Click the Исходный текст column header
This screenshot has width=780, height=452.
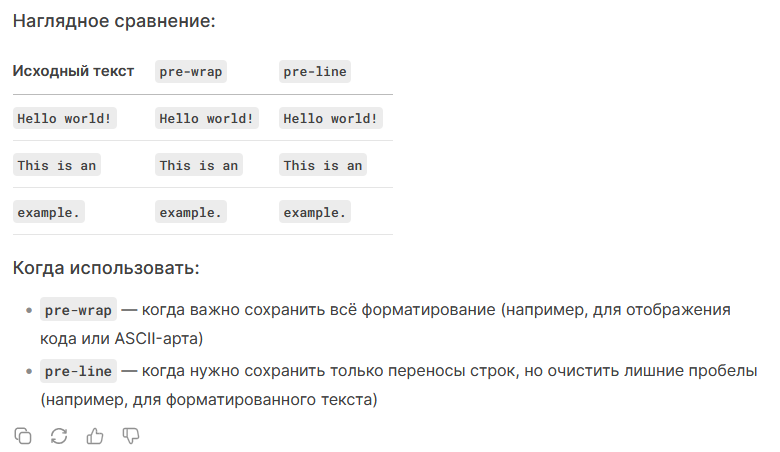pos(73,71)
